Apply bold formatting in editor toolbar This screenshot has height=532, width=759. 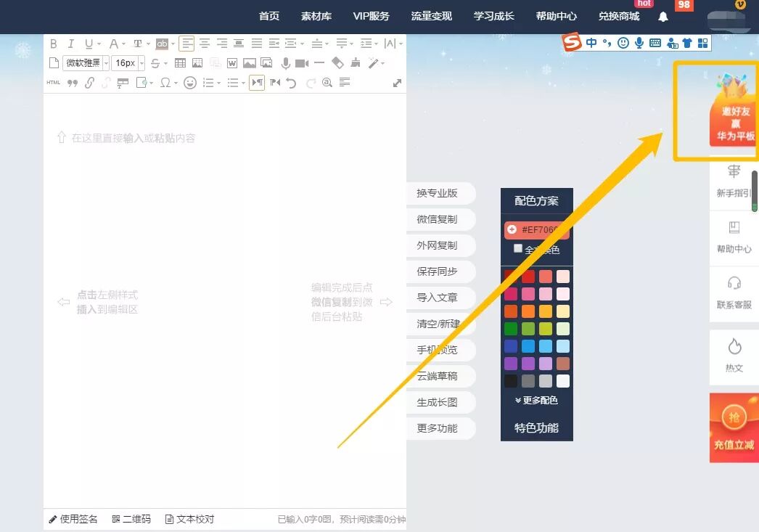53,44
